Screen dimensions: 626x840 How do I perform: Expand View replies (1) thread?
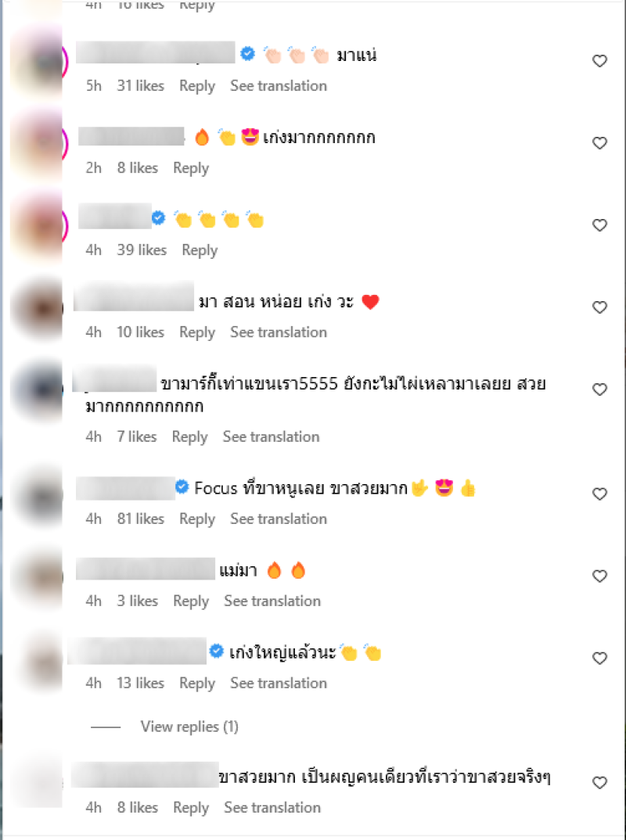pyautogui.click(x=189, y=727)
